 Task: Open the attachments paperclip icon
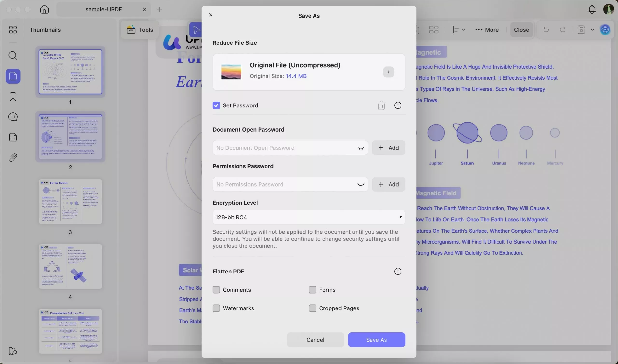pyautogui.click(x=13, y=158)
